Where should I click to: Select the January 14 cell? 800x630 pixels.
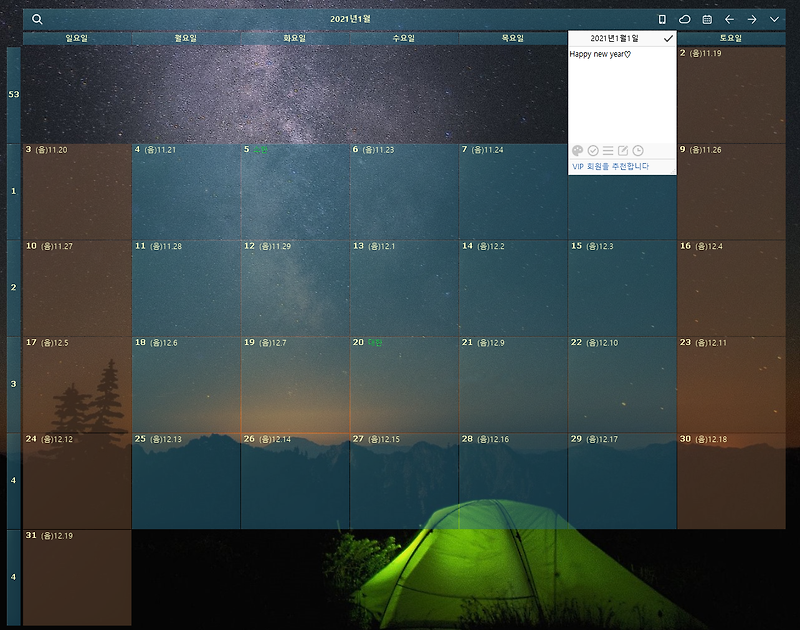(x=513, y=288)
